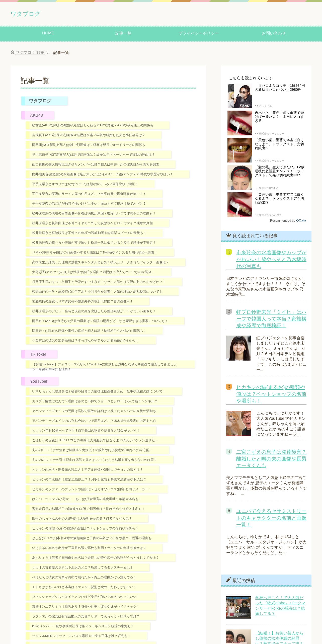
Task: Click the 髪の毛、生えてきた ad thumbnail
Action: pyautogui.click(x=240, y=177)
